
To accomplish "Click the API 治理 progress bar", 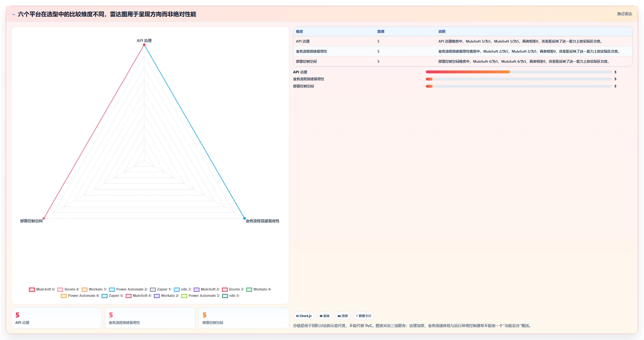I will point(519,72).
